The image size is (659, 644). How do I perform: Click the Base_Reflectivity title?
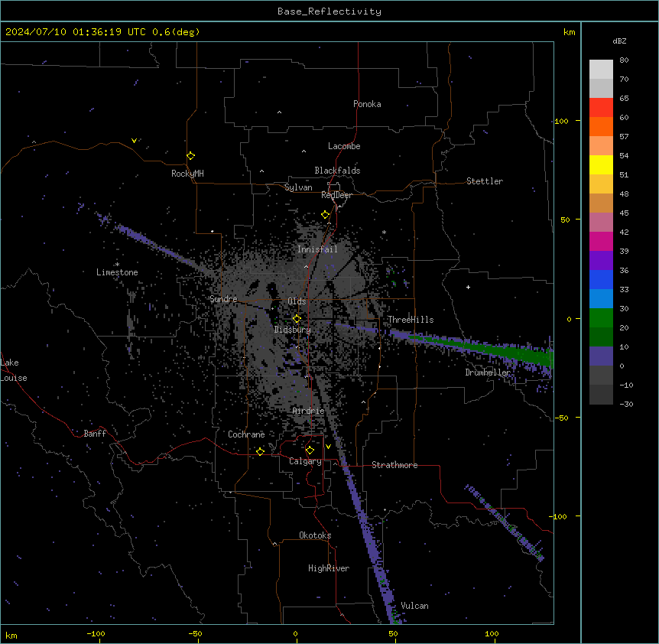(x=329, y=11)
